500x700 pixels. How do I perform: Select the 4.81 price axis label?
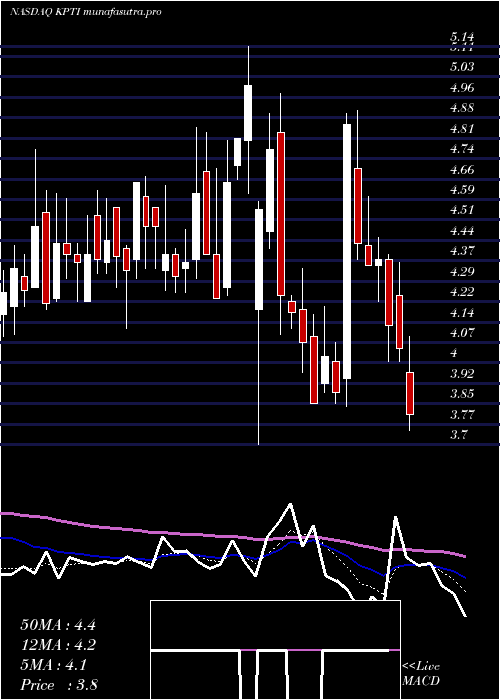coord(462,129)
